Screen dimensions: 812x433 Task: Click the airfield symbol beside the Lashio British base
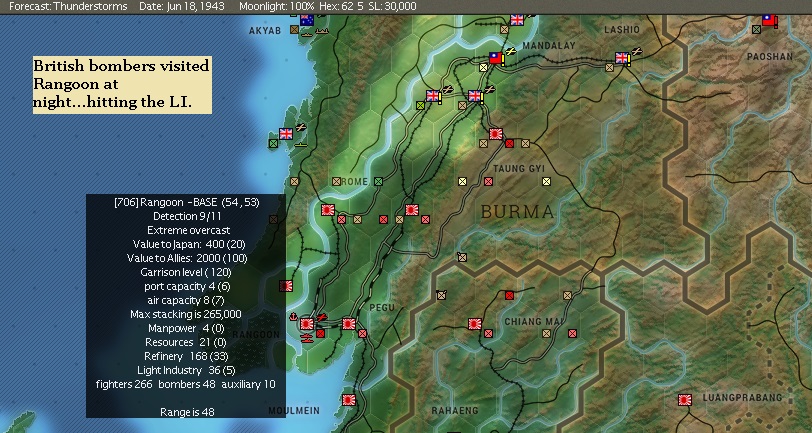636,51
